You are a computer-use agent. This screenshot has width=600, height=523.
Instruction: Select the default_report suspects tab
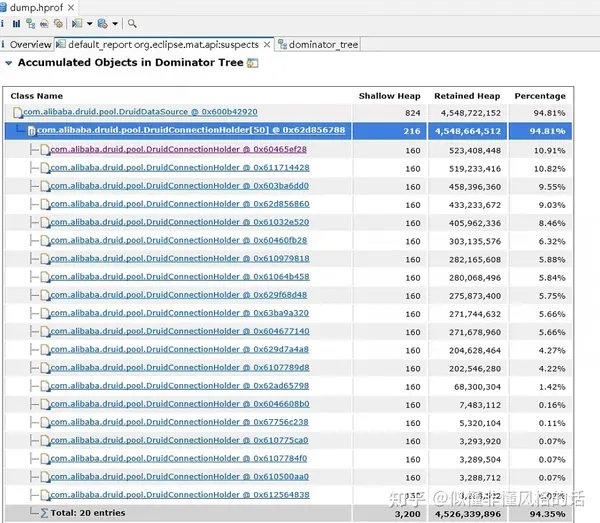point(163,45)
